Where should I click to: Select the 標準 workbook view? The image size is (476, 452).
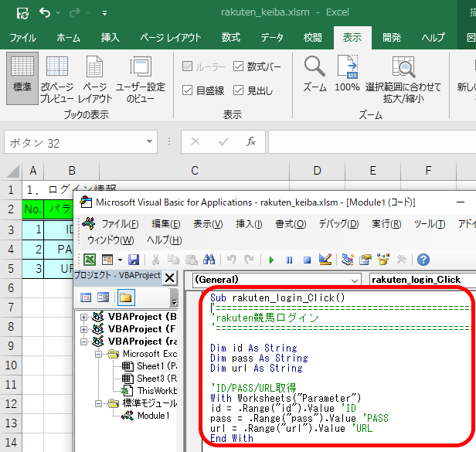coord(22,78)
